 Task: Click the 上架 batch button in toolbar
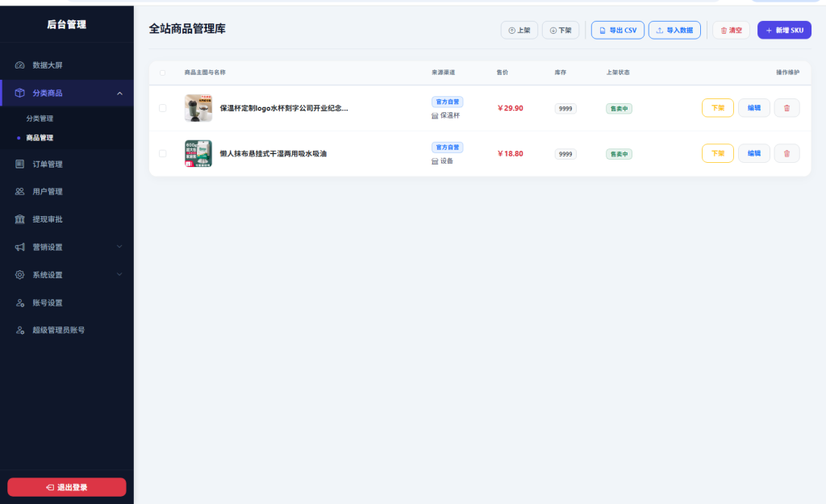[x=519, y=30]
